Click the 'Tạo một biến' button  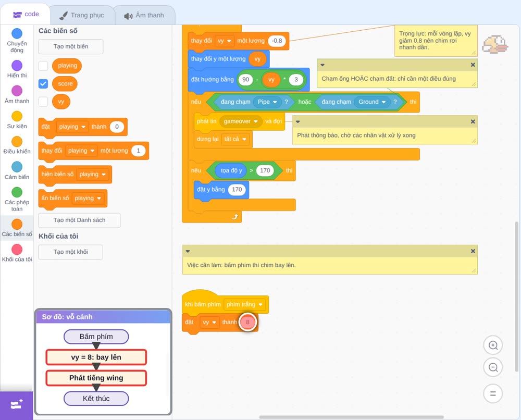click(71, 46)
